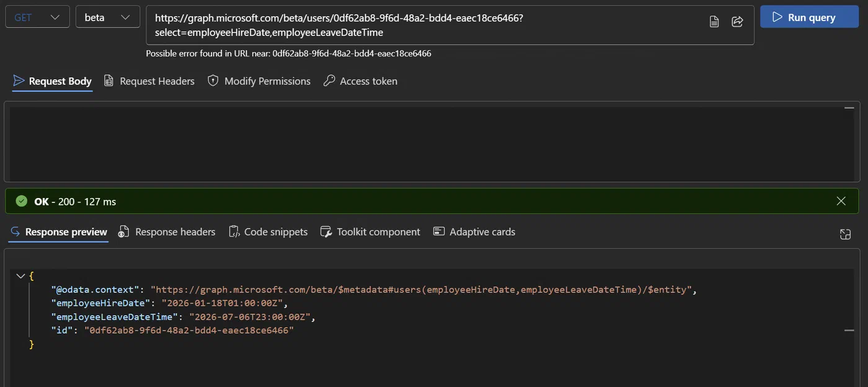
Task: Open the Adaptive cards tab
Action: pyautogui.click(x=474, y=232)
